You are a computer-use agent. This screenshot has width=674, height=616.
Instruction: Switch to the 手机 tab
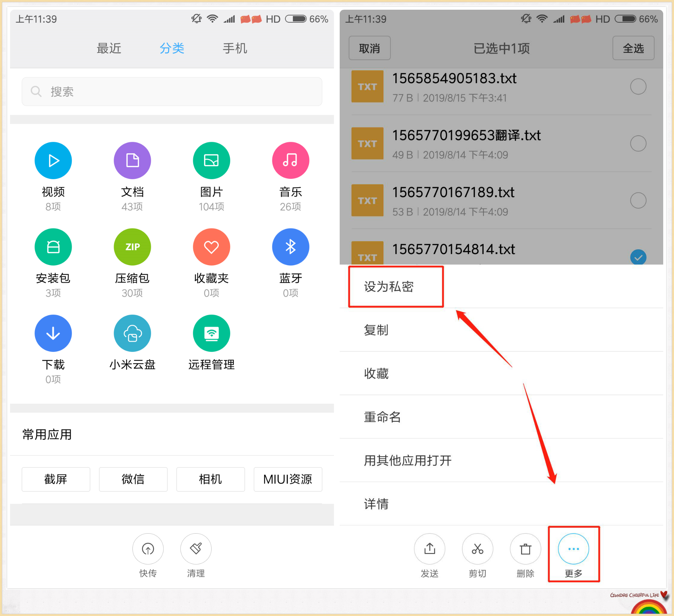[235, 48]
